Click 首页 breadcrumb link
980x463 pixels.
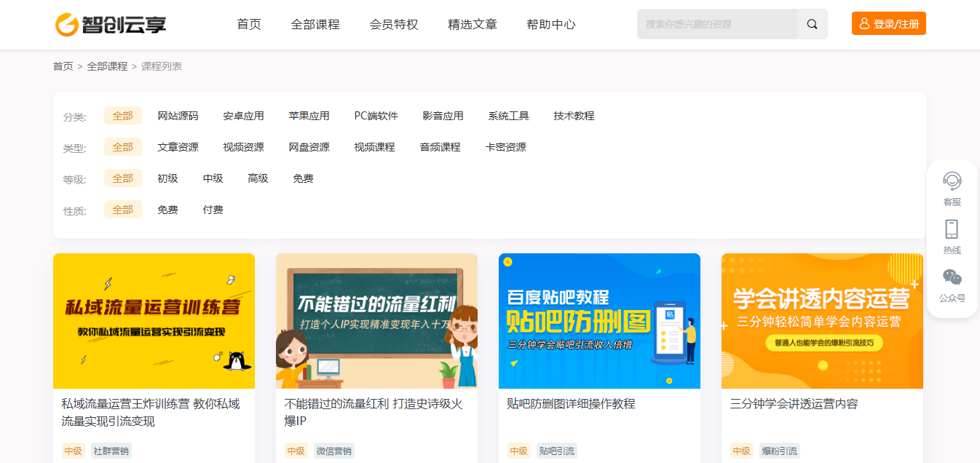click(63, 66)
